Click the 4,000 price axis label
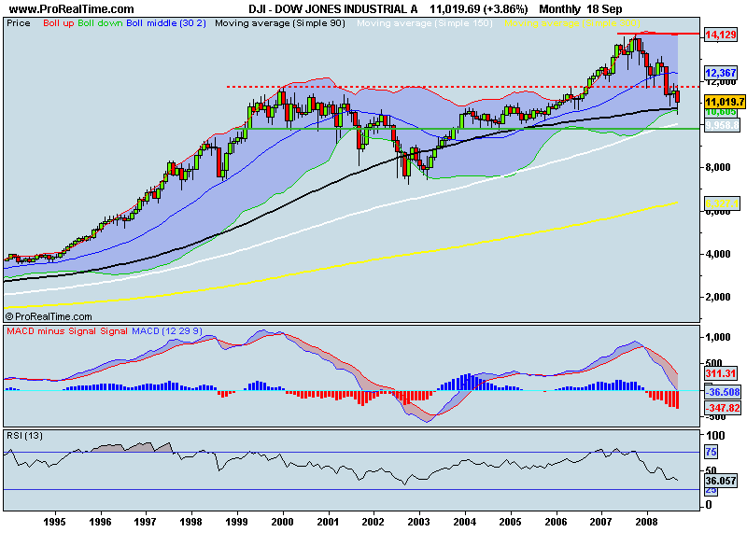The image size is (747, 560). (717, 254)
